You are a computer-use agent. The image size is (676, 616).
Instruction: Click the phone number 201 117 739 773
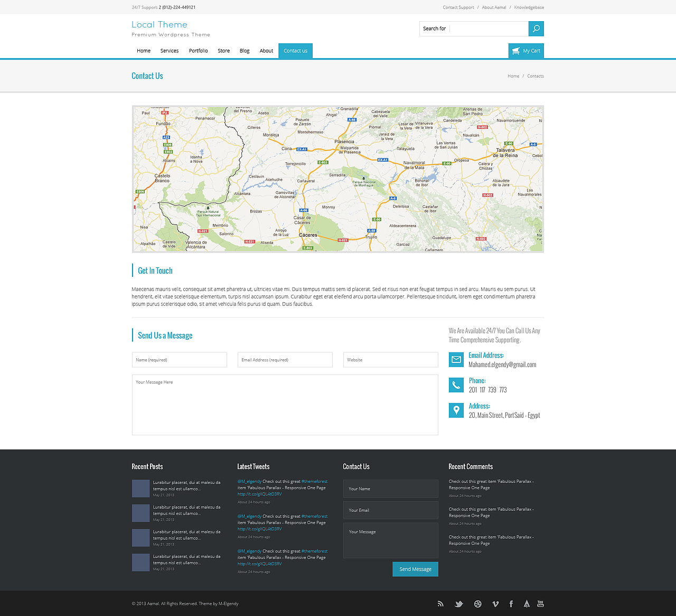tap(487, 390)
